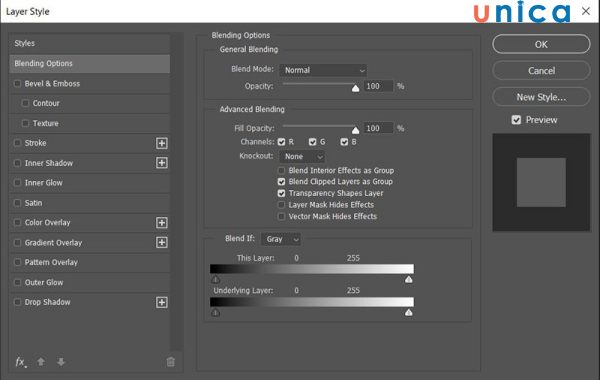
Task: Uncheck Transparency Shapes Layer
Action: (281, 193)
